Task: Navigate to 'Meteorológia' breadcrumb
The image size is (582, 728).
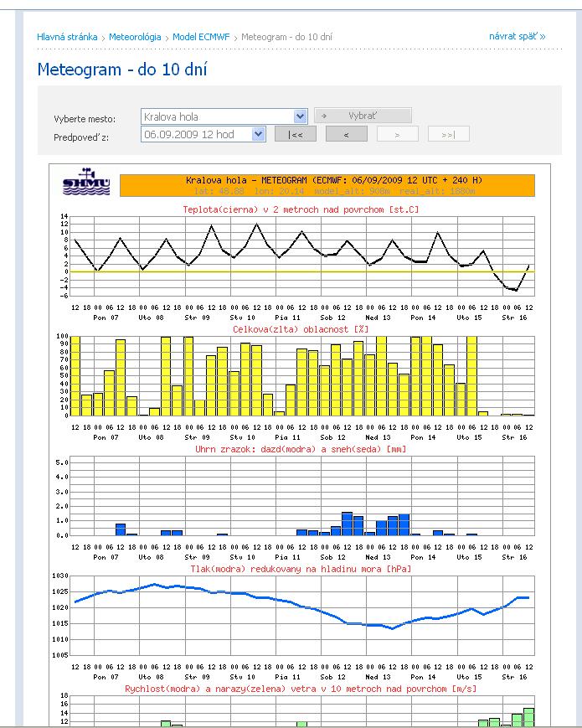Action: [136, 37]
